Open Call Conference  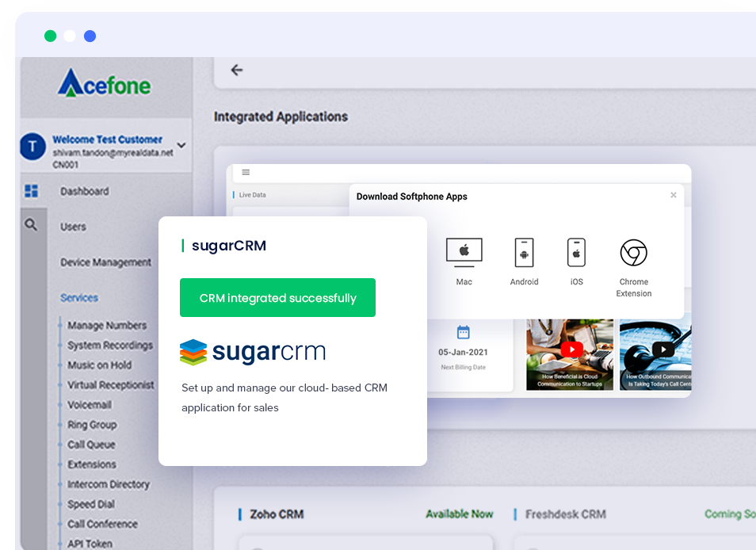click(102, 524)
